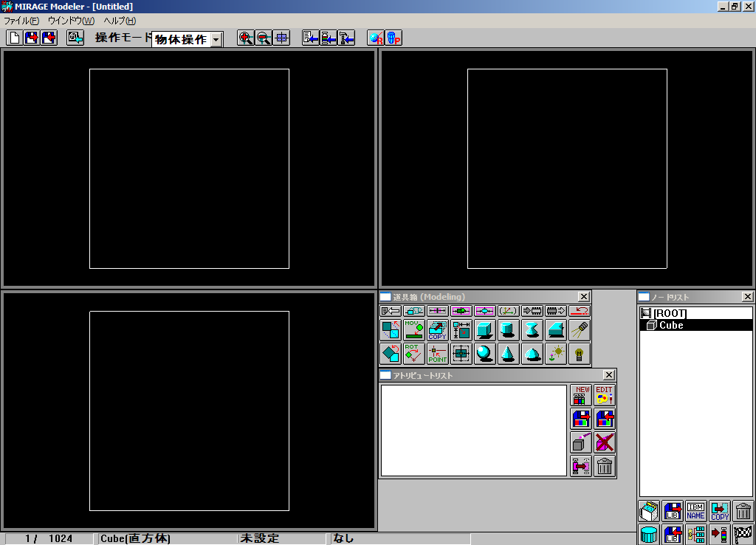Select the POINT edit tool

pyautogui.click(x=437, y=354)
